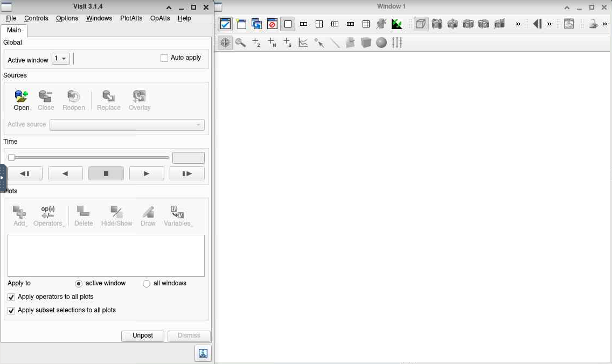Enable the Axis restriction tool icon
This screenshot has height=364, width=612.
point(397,43)
